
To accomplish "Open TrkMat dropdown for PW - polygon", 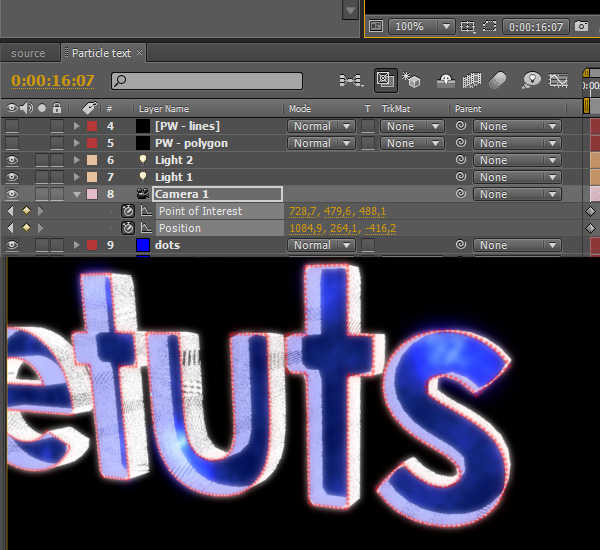I will 412,143.
